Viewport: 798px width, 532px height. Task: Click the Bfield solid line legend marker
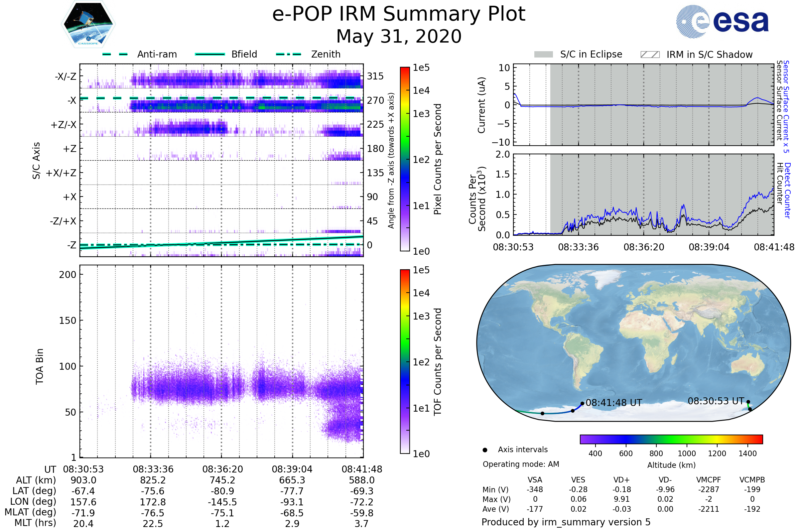tap(210, 54)
